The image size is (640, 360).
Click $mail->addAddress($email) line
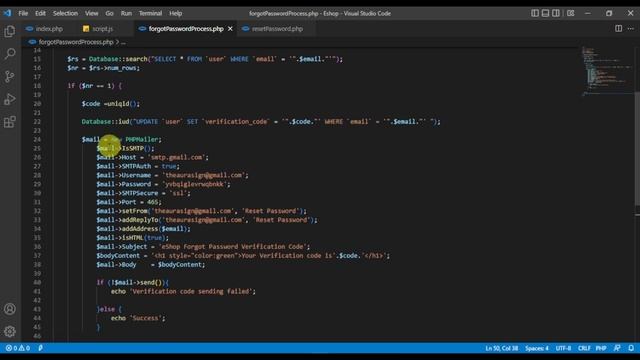pyautogui.click(x=143, y=229)
